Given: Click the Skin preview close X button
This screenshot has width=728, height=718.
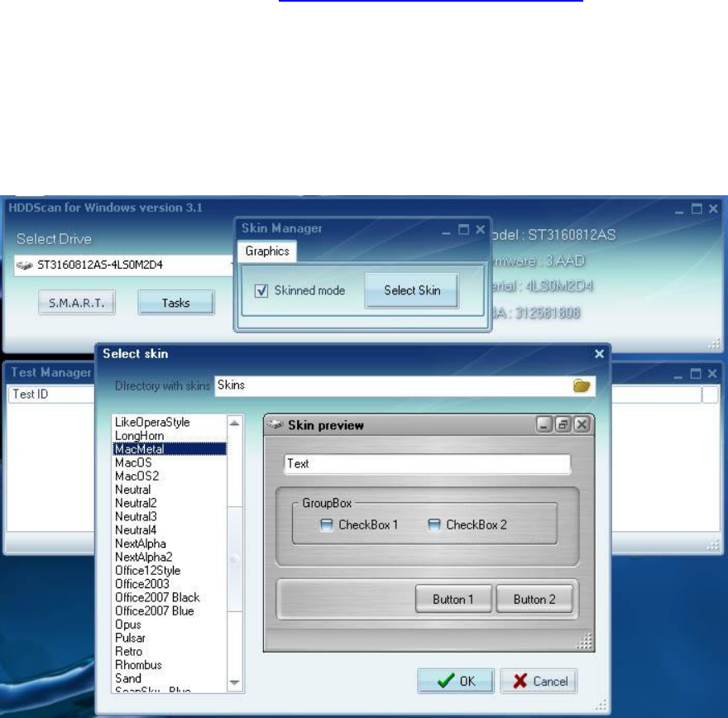Looking at the screenshot, I should tap(582, 424).
